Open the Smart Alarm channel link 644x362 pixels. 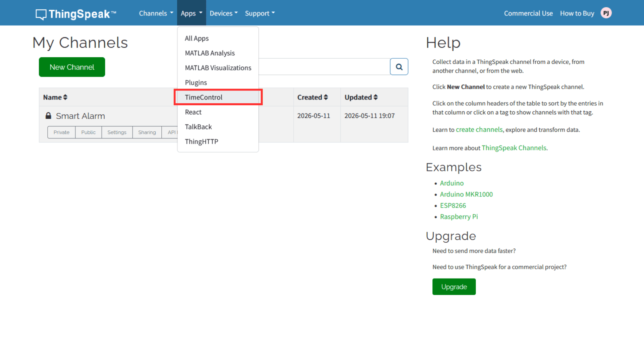[x=80, y=116]
